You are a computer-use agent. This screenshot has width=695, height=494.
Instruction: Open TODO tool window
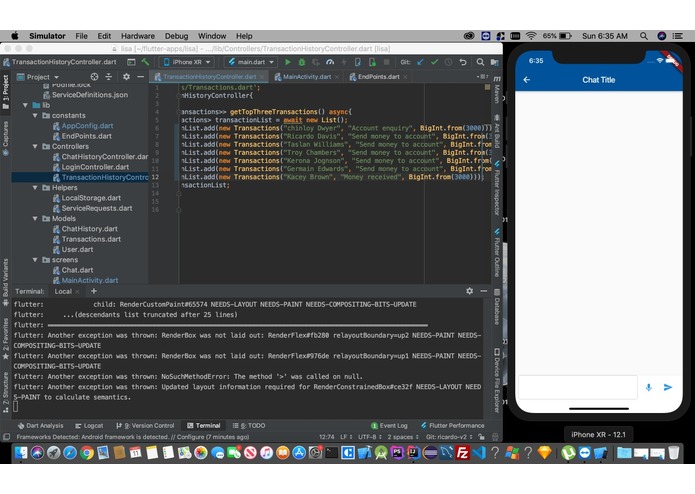coord(249,425)
